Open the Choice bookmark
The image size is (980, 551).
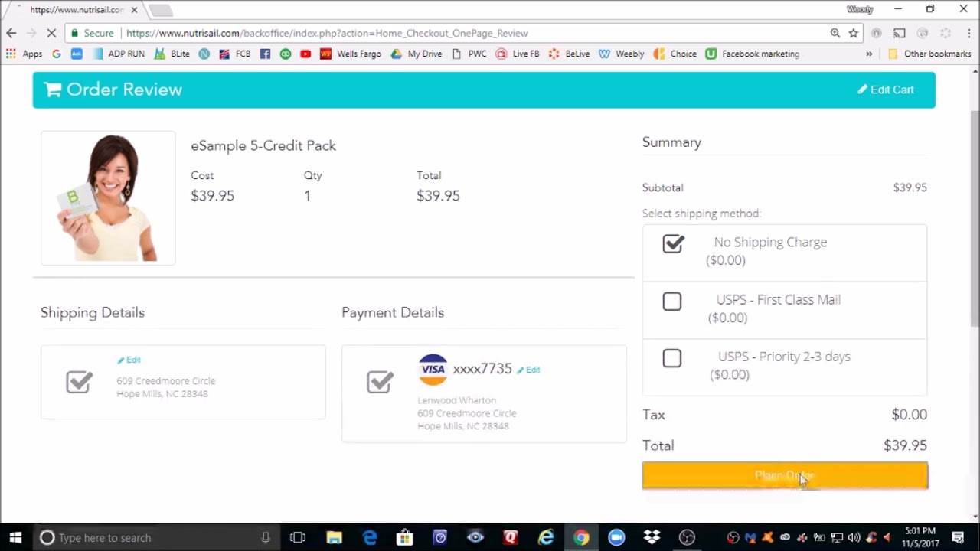[x=675, y=54]
